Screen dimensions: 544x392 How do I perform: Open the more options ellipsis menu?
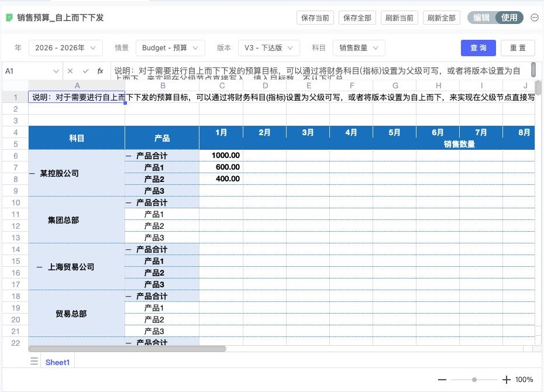[535, 18]
